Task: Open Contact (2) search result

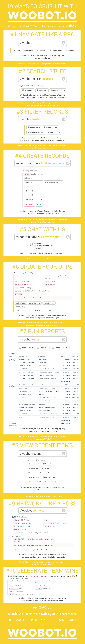Action: (x=42, y=90)
